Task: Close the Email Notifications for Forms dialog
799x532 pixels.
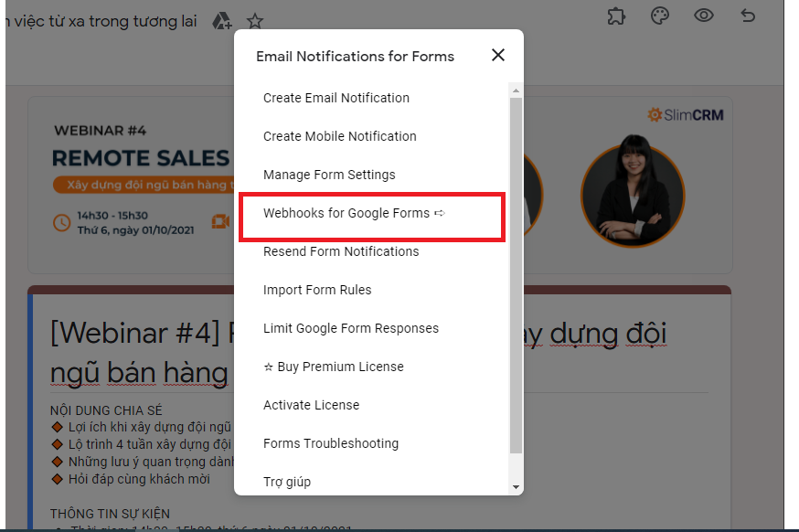Action: coord(498,55)
